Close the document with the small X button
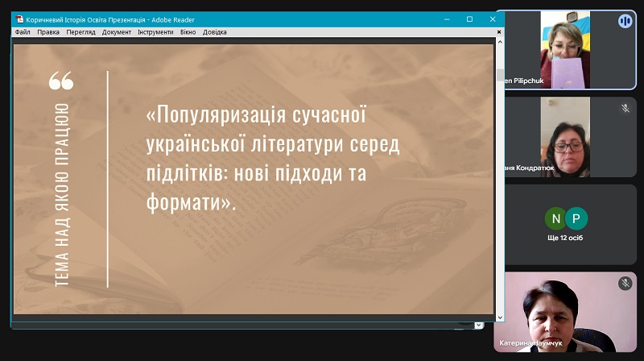644x361 pixels. pos(499,32)
